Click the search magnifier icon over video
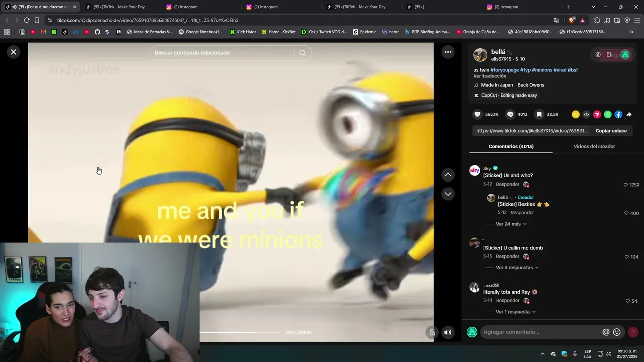This screenshot has width=644, height=362. (302, 53)
